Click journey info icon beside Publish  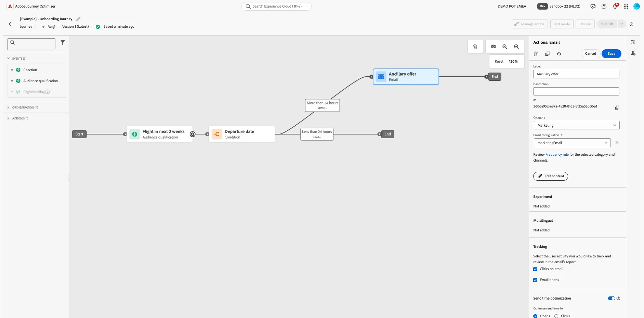pos(631,24)
